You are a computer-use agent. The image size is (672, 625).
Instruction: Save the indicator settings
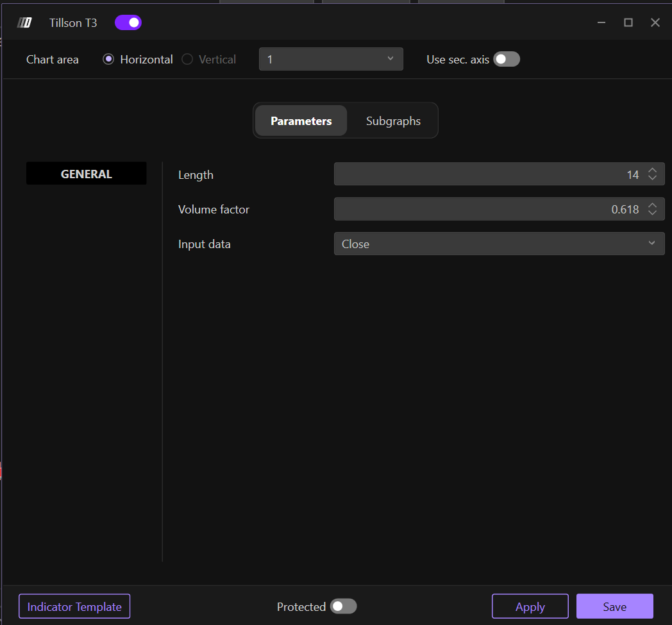pyautogui.click(x=614, y=606)
